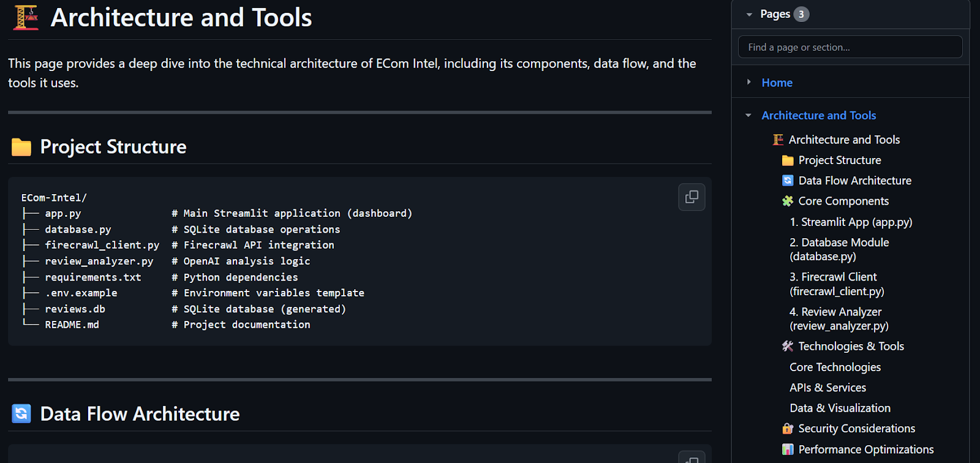
Task: Click the folder icon beside Project Structure heading
Action: [21, 147]
